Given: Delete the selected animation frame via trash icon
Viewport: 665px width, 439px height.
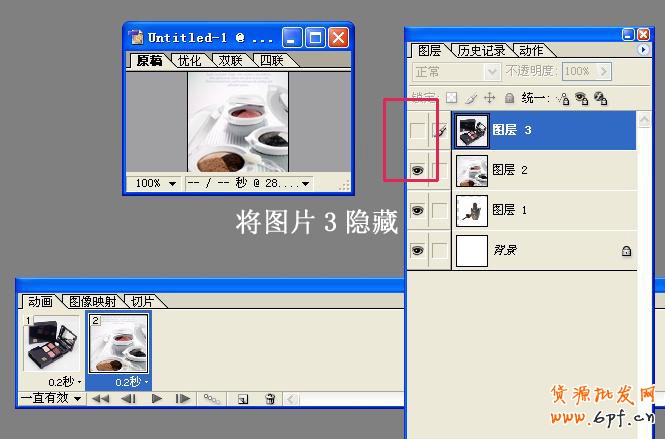Looking at the screenshot, I should pos(270,399).
